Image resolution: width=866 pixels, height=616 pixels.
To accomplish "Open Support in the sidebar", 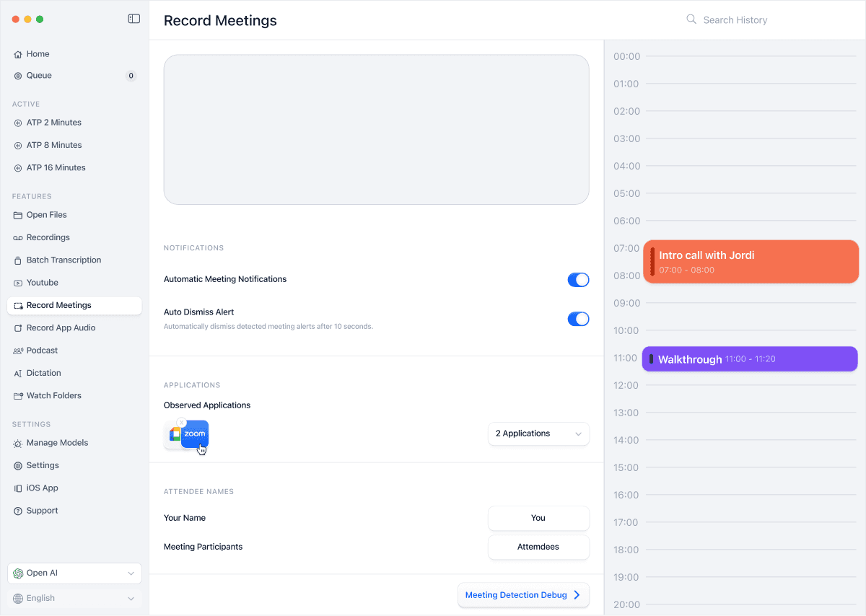I will point(74,511).
